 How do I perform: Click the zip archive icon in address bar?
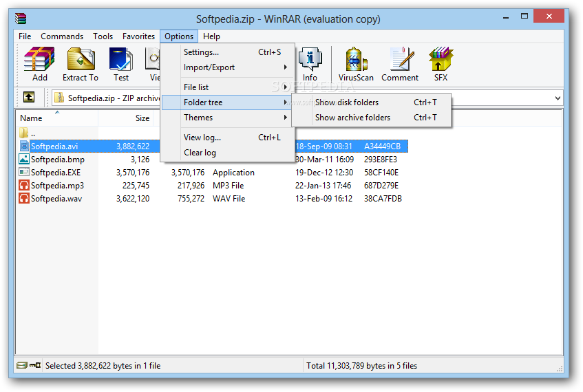coord(59,98)
